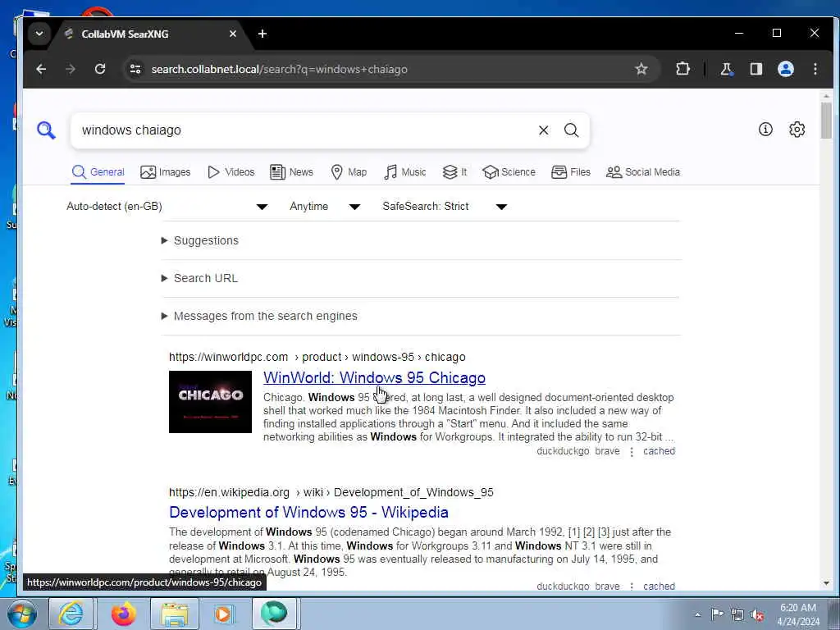This screenshot has width=840, height=630.
Task: Open Windows Media Player from the taskbar
Action: point(223,614)
